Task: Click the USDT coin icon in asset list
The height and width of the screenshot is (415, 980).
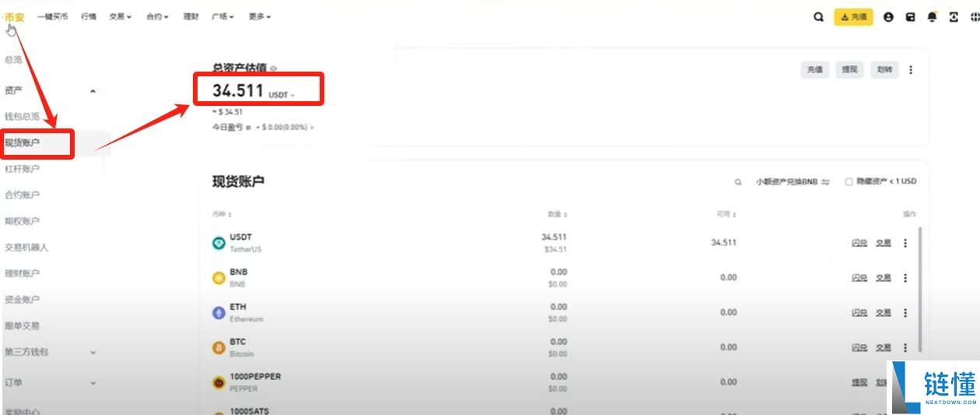Action: coord(219,243)
